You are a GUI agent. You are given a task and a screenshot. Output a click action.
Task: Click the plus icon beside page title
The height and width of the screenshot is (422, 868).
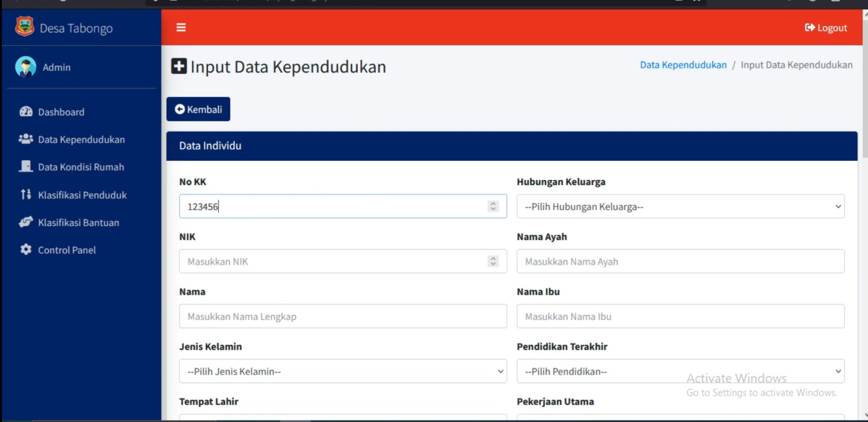click(x=179, y=66)
